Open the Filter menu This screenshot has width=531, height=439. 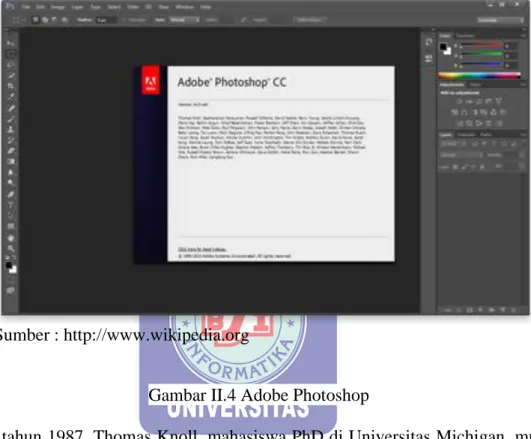133,7
